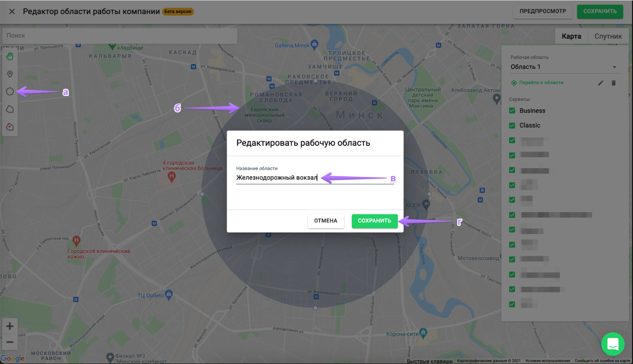Zoom in with the plus button
633x364 pixels.
10,326
